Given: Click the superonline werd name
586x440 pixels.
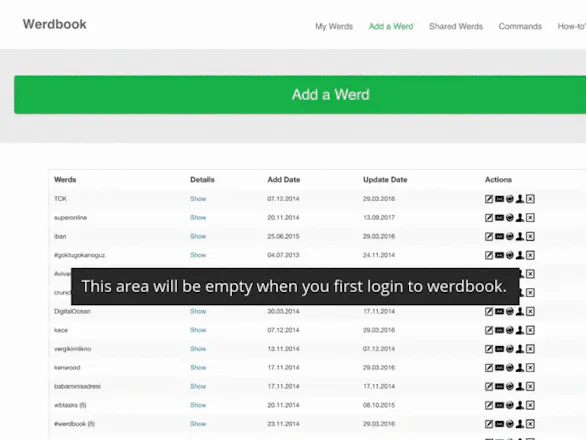Looking at the screenshot, I should 70,218.
